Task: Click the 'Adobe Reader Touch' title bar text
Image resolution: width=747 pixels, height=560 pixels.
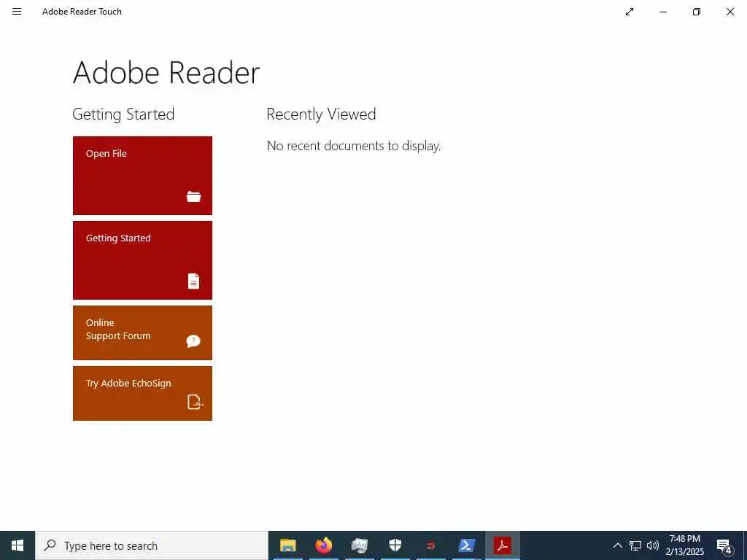Action: [x=82, y=12]
